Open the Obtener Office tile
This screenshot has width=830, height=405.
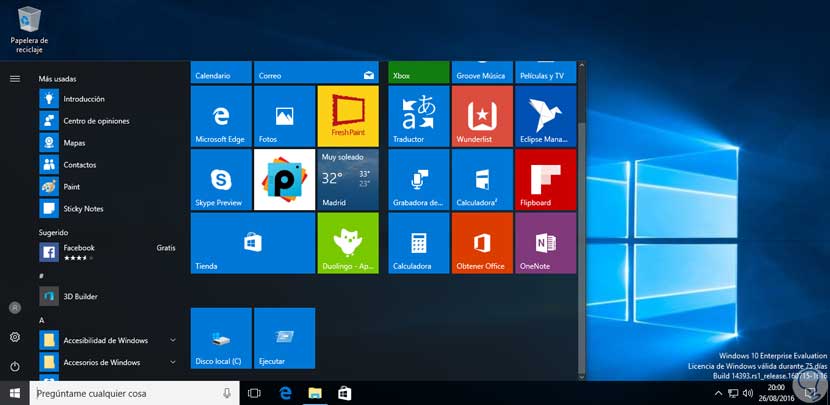[x=482, y=243]
